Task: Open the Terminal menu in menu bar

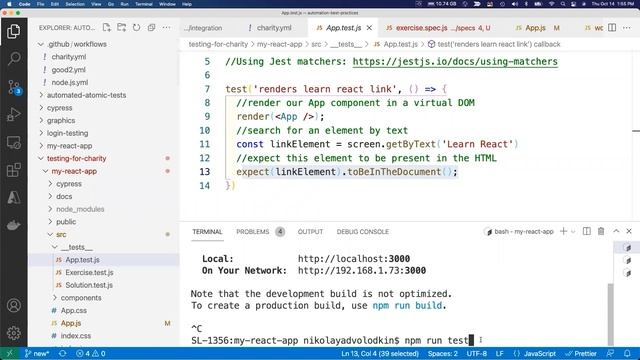Action: (x=144, y=4)
